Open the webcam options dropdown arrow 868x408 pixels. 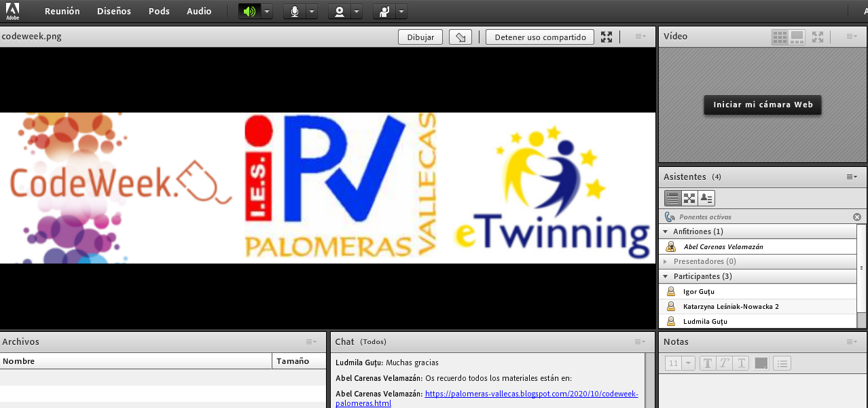click(357, 12)
